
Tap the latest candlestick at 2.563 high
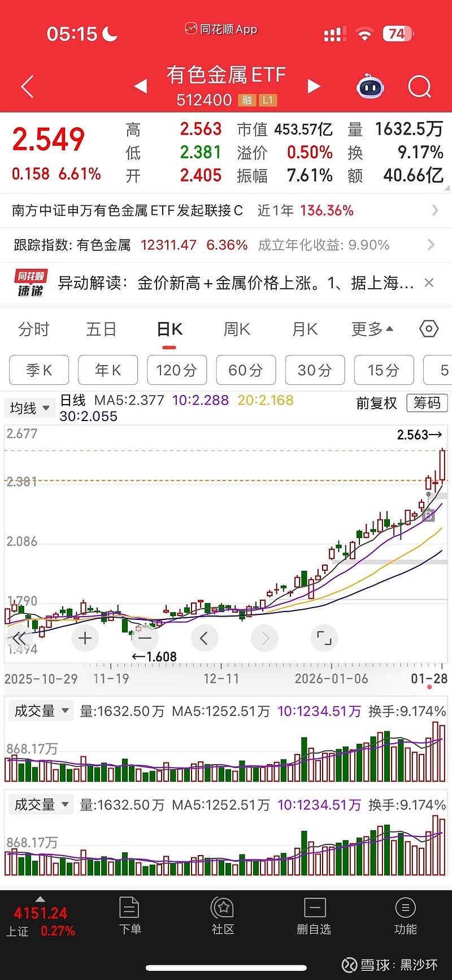442,465
